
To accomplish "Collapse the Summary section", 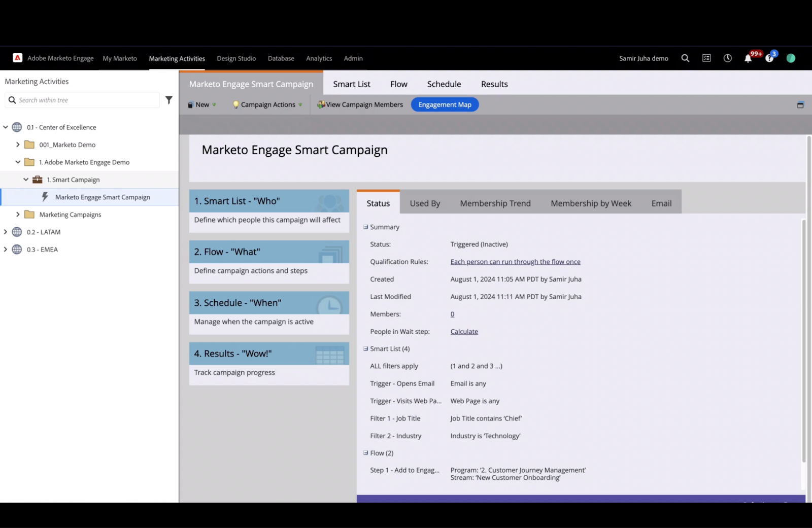I will point(365,227).
